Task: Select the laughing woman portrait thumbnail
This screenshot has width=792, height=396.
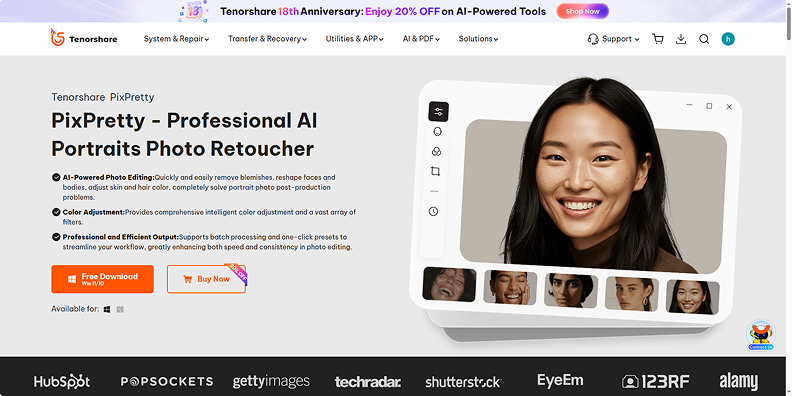Action: pos(449,284)
